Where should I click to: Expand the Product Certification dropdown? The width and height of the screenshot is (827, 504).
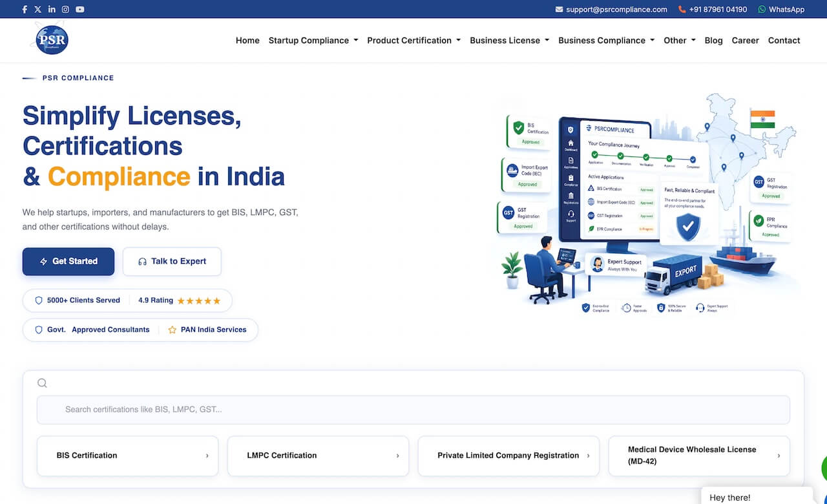point(414,40)
